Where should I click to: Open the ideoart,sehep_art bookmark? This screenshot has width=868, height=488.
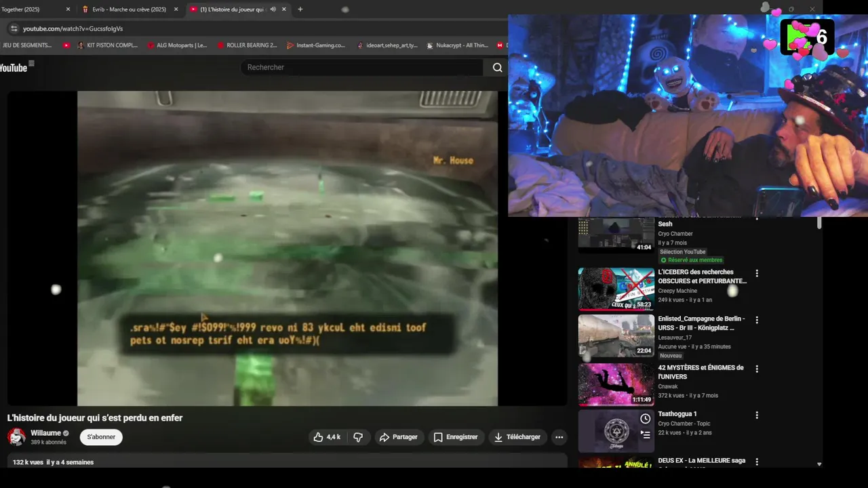coord(387,45)
